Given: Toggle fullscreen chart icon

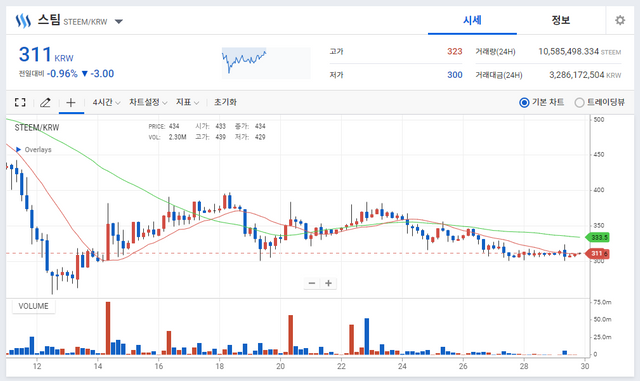Looking at the screenshot, I should (x=20, y=102).
